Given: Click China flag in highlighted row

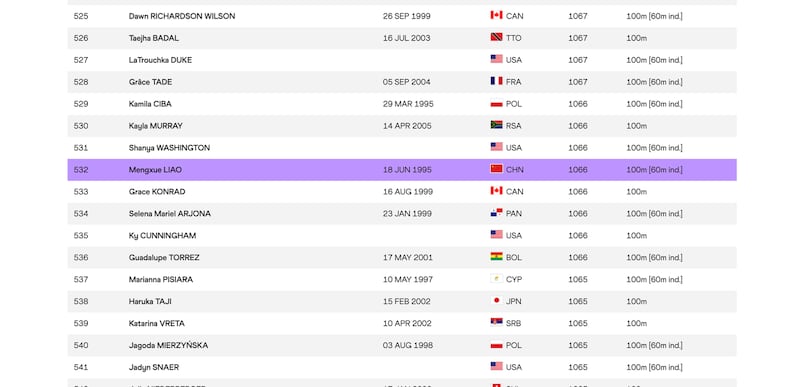Looking at the screenshot, I should [x=496, y=169].
